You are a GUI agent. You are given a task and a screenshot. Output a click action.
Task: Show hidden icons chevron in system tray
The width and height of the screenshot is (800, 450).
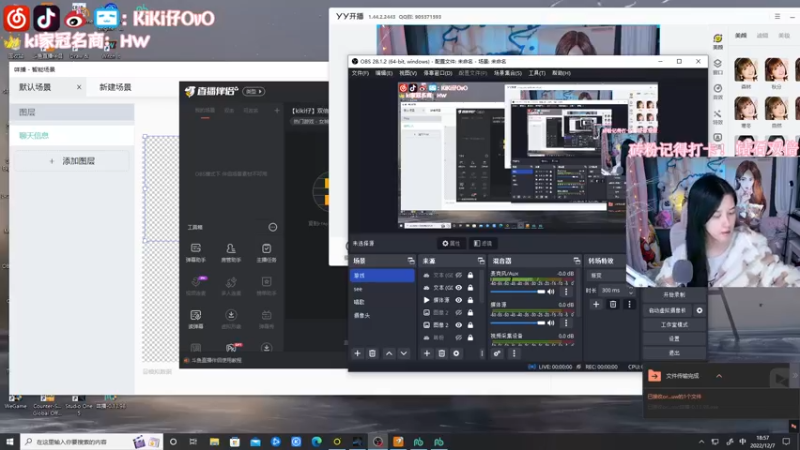click(702, 442)
